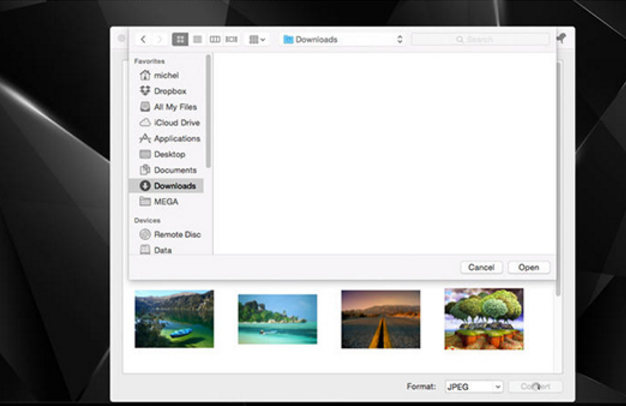Select Remote Disc under Devices
The image size is (626, 406).
(166, 234)
